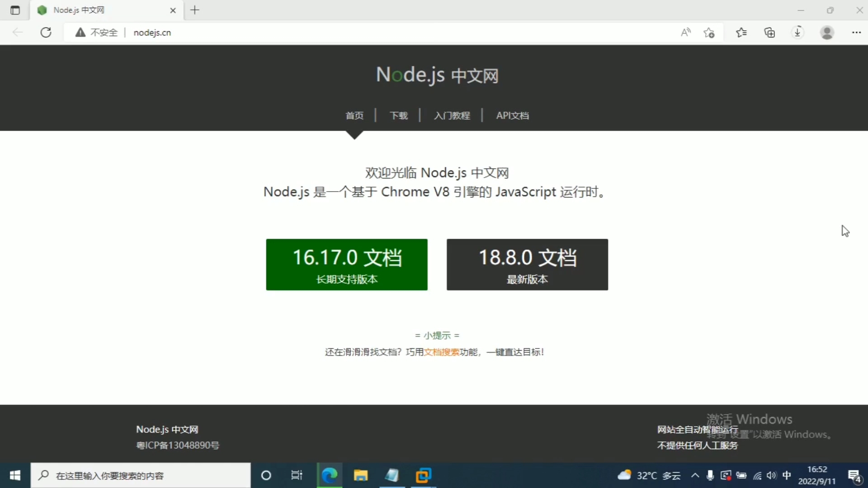Image resolution: width=868 pixels, height=488 pixels.
Task: Open the Edge settings and more menu
Action: (x=856, y=32)
